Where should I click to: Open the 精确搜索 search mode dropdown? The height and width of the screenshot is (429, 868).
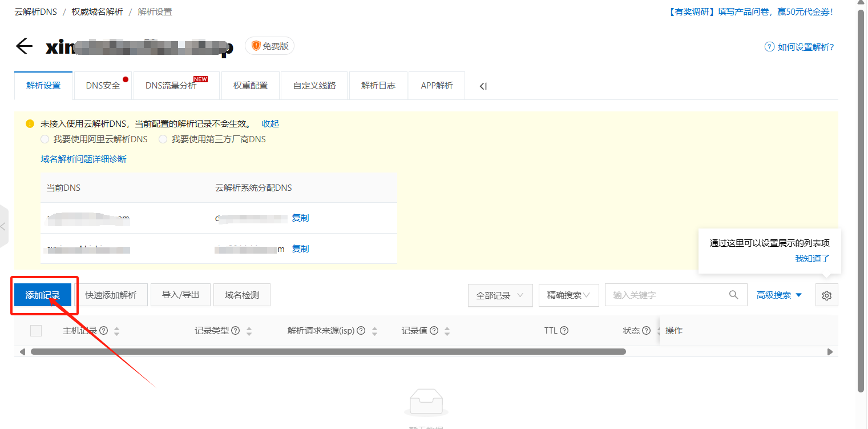click(x=568, y=295)
